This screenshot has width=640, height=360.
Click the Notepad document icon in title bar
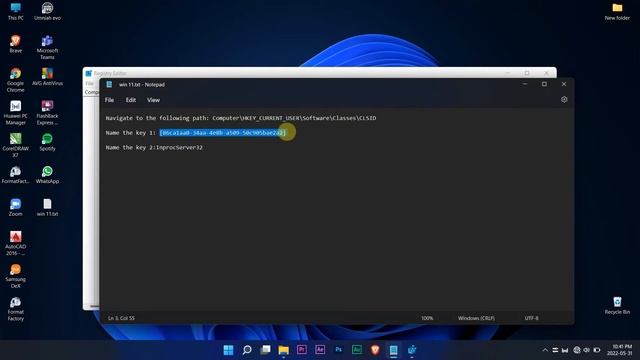pos(109,84)
